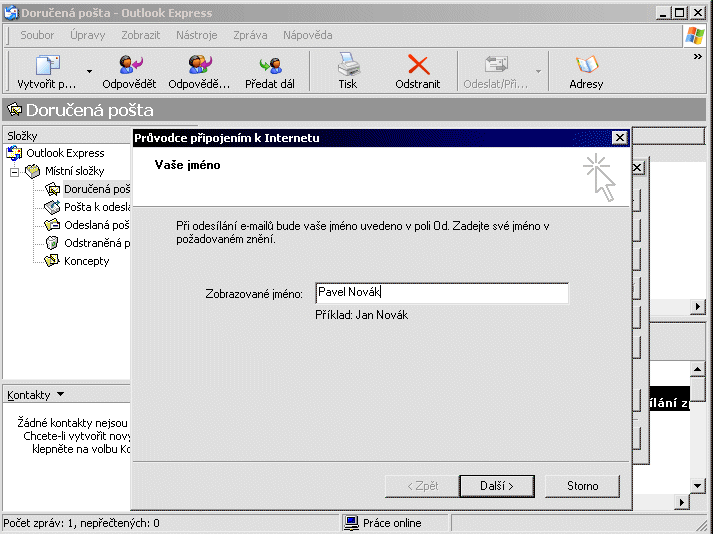713x534 pixels.
Task: Open the Nástroje menu
Action: (196, 35)
